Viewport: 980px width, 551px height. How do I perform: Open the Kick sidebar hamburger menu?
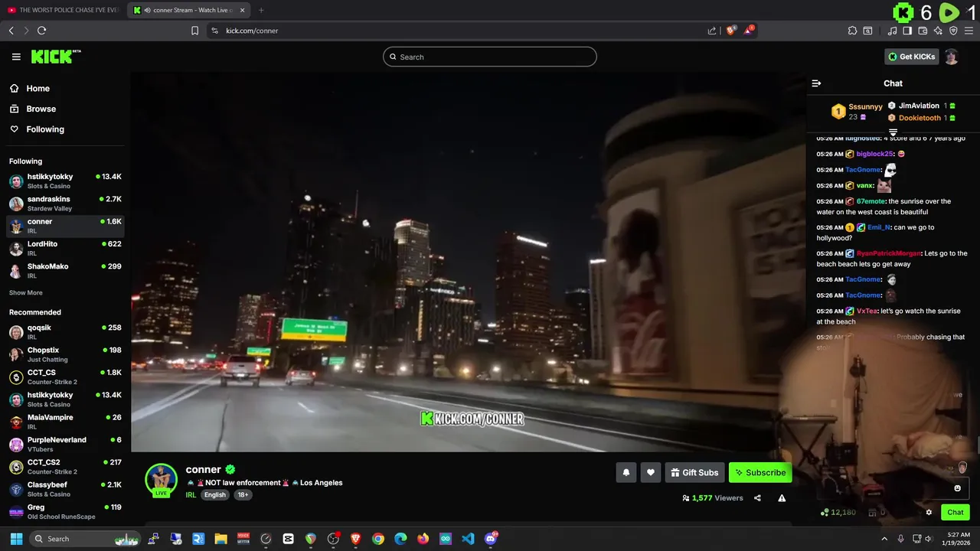[x=16, y=57]
